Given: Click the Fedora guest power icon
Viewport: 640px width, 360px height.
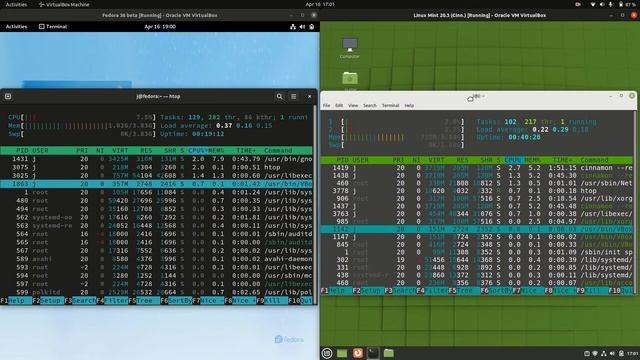Looking at the screenshot, I should [x=311, y=27].
